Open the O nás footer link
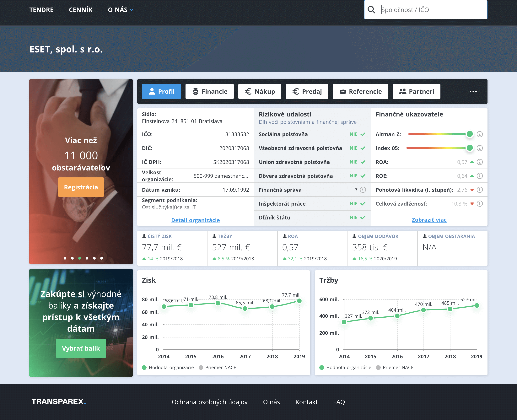The image size is (517, 420). pyautogui.click(x=271, y=402)
